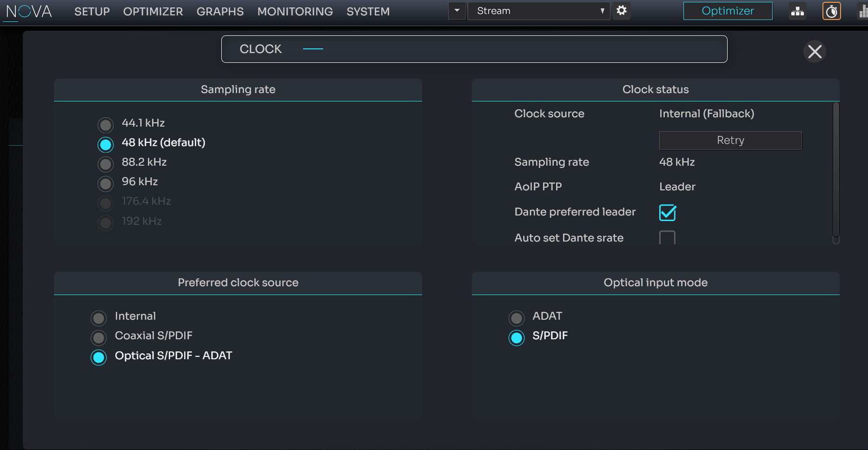Click the Preferred clock source header
Viewport: 868px width, 450px height.
click(x=238, y=283)
